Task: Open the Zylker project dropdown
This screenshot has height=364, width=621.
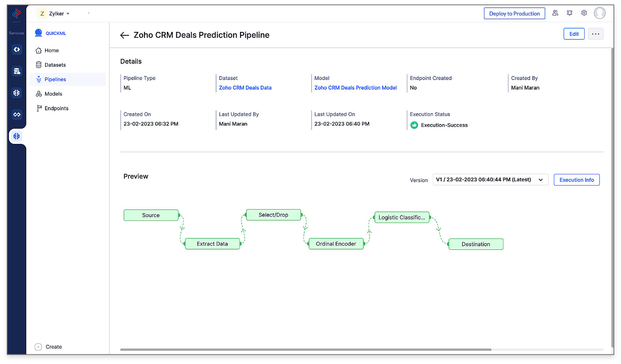Action: [x=59, y=13]
